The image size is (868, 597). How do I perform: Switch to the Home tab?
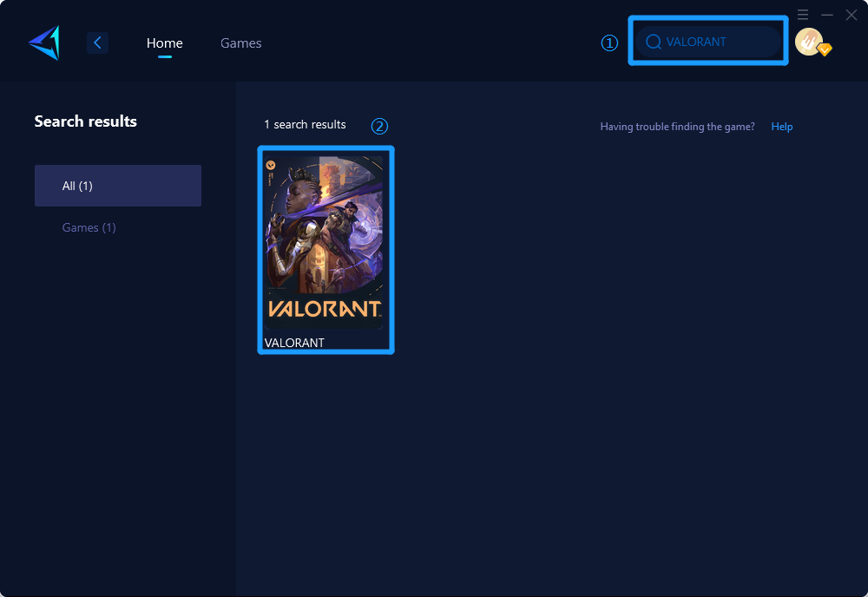point(164,43)
